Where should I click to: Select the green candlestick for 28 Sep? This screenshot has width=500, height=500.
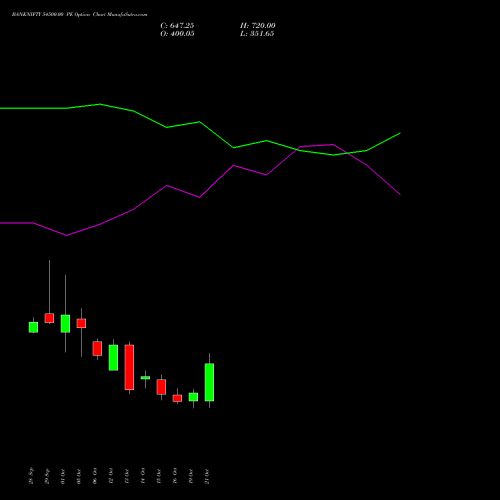pyautogui.click(x=33, y=327)
